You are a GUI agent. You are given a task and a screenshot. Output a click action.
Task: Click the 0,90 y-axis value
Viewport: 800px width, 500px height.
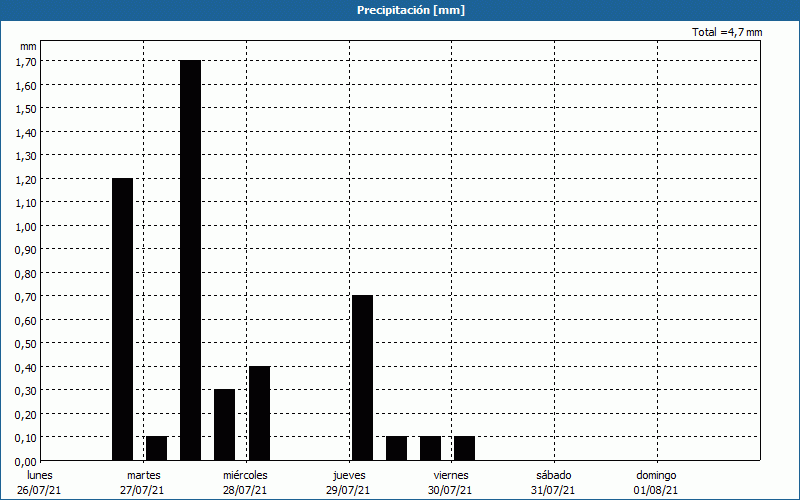pyautogui.click(x=26, y=249)
